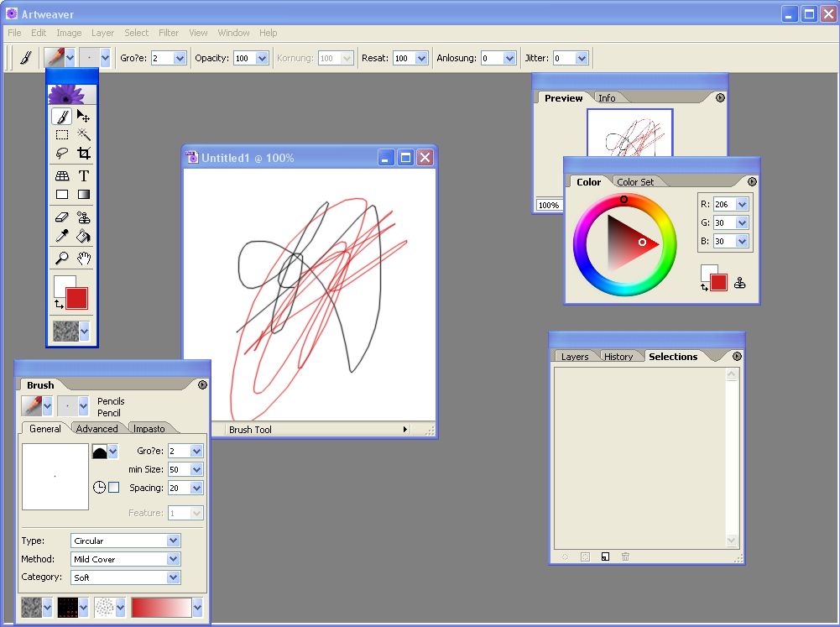Screen dimensions: 840x627
Task: Open the Opacity dropdown in the options bar
Action: pyautogui.click(x=262, y=59)
